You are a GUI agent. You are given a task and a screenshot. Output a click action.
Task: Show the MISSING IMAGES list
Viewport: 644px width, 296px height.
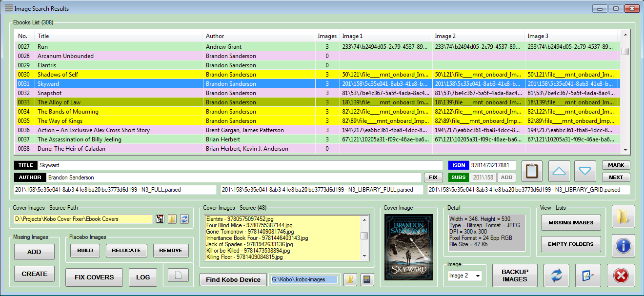point(571,222)
